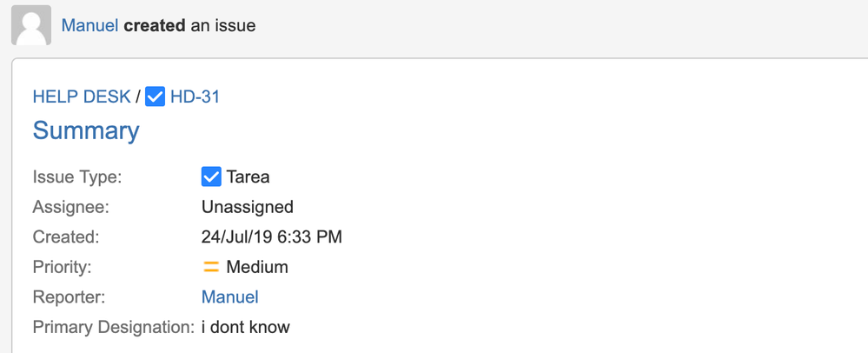This screenshot has height=353, width=868.
Task: Click the Medium priority text
Action: click(256, 268)
